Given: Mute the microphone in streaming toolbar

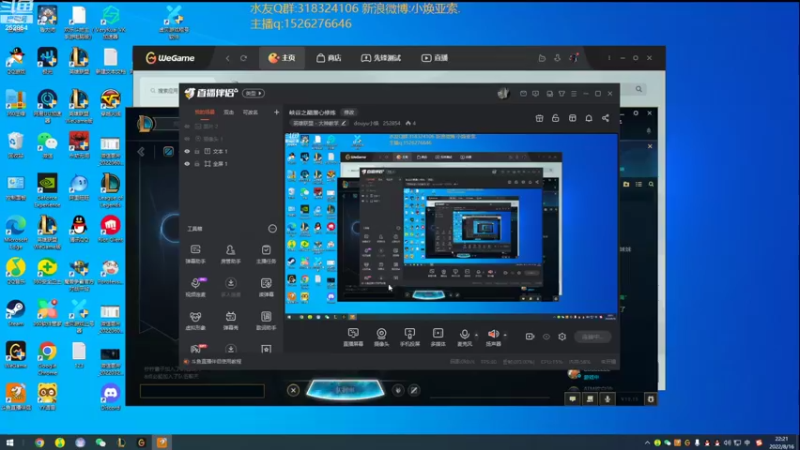Looking at the screenshot, I should click(x=464, y=337).
